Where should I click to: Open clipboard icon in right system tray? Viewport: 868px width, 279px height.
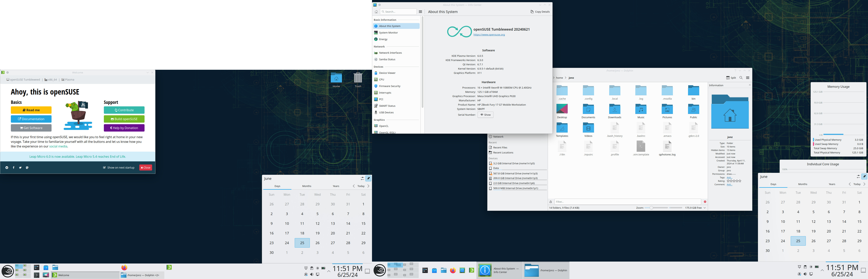pyautogui.click(x=805, y=267)
